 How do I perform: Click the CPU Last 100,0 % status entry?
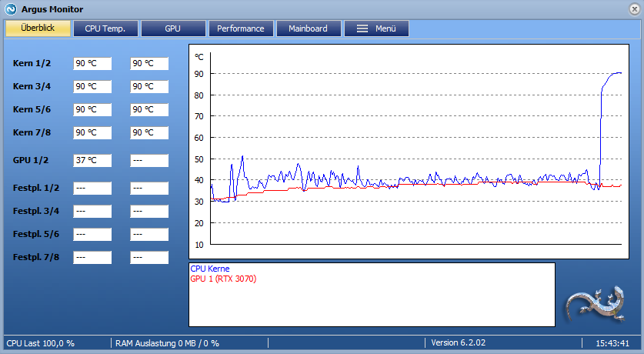[x=40, y=343]
